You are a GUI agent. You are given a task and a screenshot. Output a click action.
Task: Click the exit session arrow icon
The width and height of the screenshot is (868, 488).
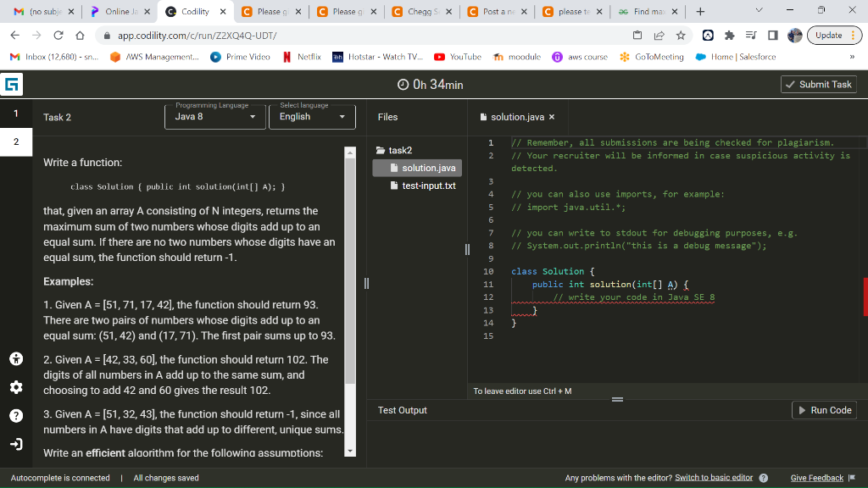16,445
